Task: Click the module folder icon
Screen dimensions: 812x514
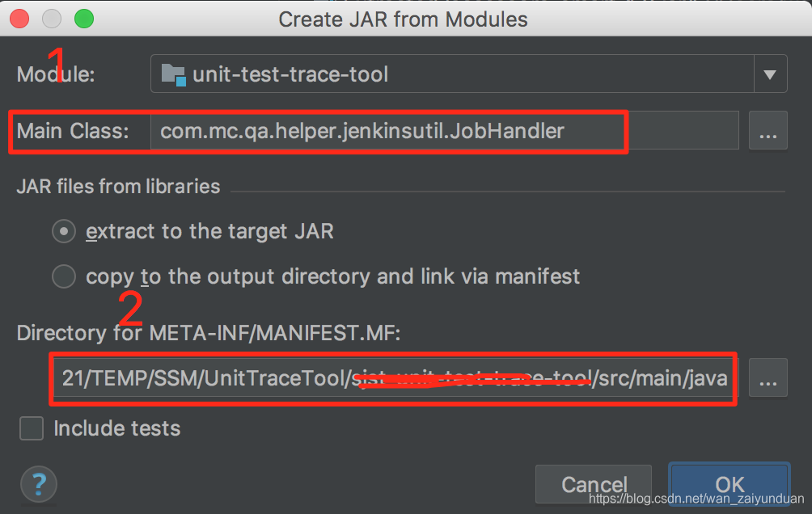Action: click(x=174, y=74)
